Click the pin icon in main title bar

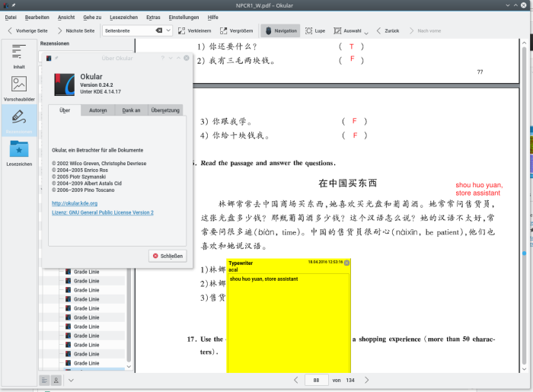coord(14,5)
